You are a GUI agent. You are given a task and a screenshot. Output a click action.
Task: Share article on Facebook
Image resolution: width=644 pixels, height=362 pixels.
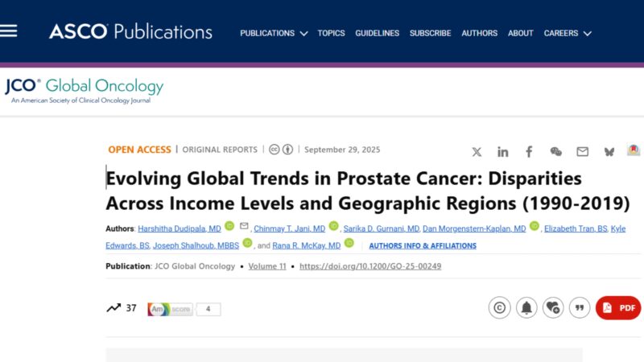pyautogui.click(x=529, y=151)
